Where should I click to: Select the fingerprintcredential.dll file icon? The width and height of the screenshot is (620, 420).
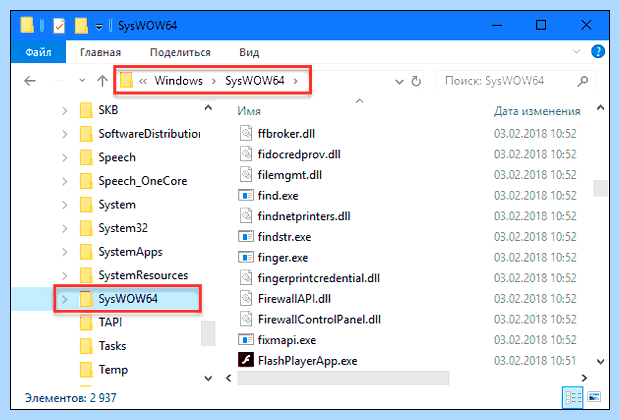246,278
